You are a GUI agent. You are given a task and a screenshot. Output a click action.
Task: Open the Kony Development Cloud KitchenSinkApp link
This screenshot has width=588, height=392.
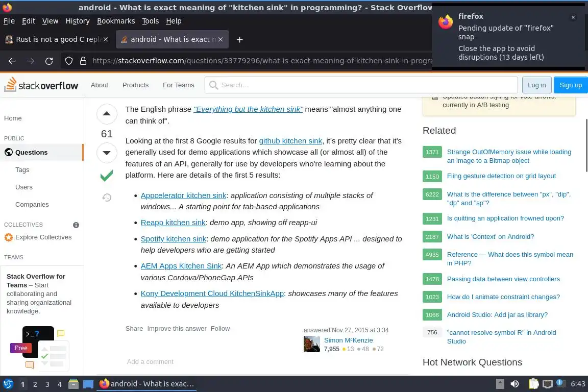[x=212, y=293]
